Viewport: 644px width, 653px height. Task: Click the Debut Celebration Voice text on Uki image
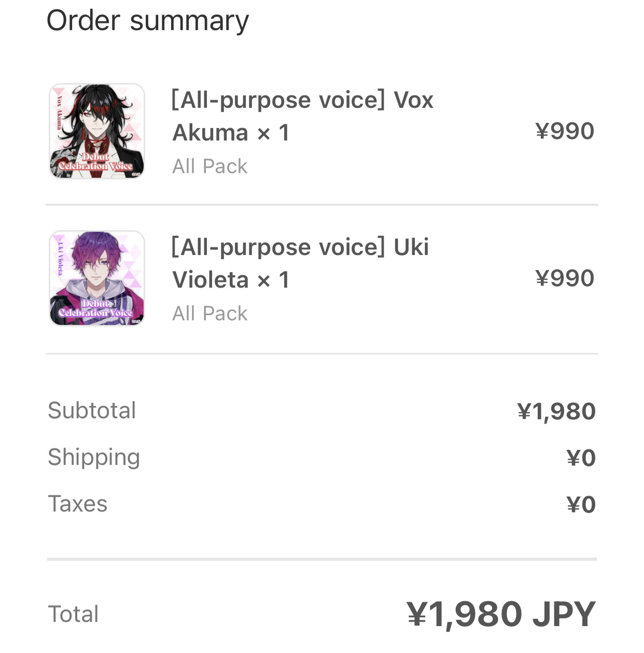[x=95, y=309]
